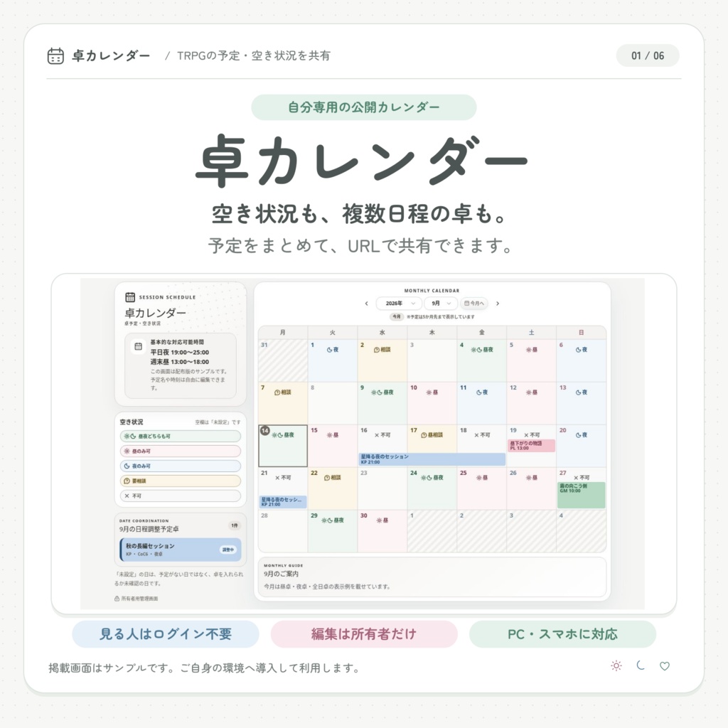The height and width of the screenshot is (728, 728).
Task: Click the 自分専用の公開カレンダー pill
Action: pyautogui.click(x=364, y=107)
